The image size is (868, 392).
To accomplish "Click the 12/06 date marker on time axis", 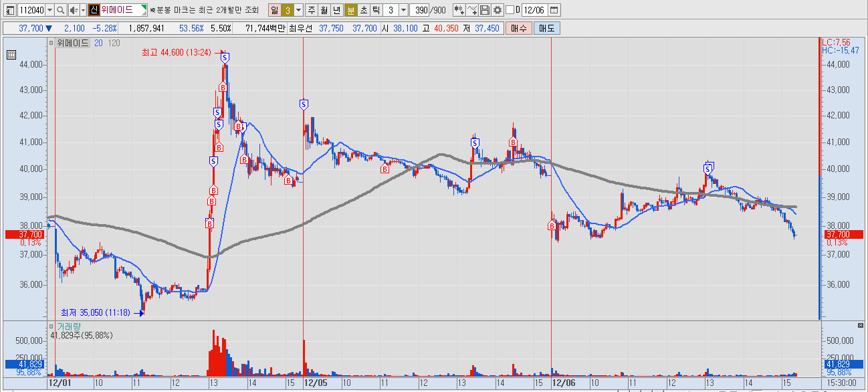I will (x=563, y=383).
